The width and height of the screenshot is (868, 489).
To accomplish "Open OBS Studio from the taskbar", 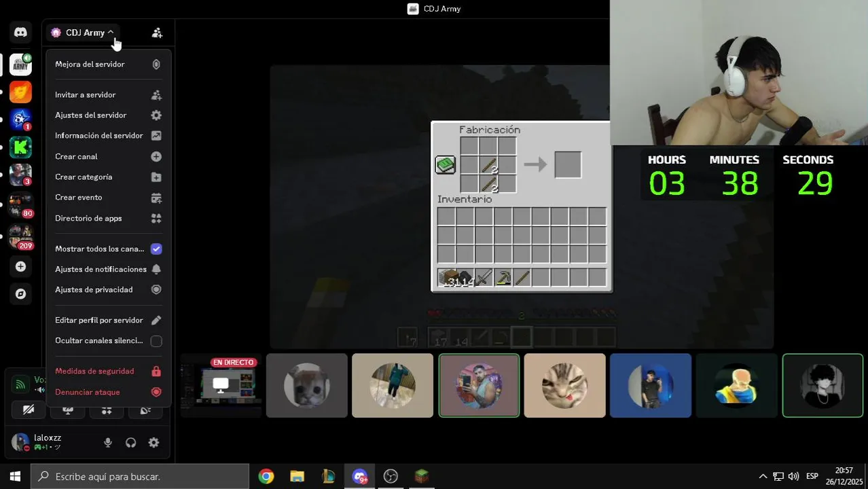I will pos(391,476).
